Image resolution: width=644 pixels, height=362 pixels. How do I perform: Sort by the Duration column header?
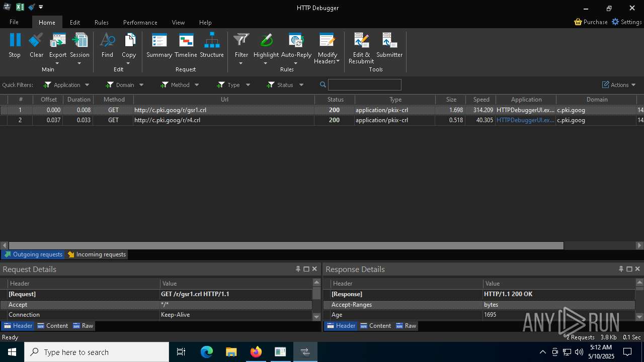(78, 100)
